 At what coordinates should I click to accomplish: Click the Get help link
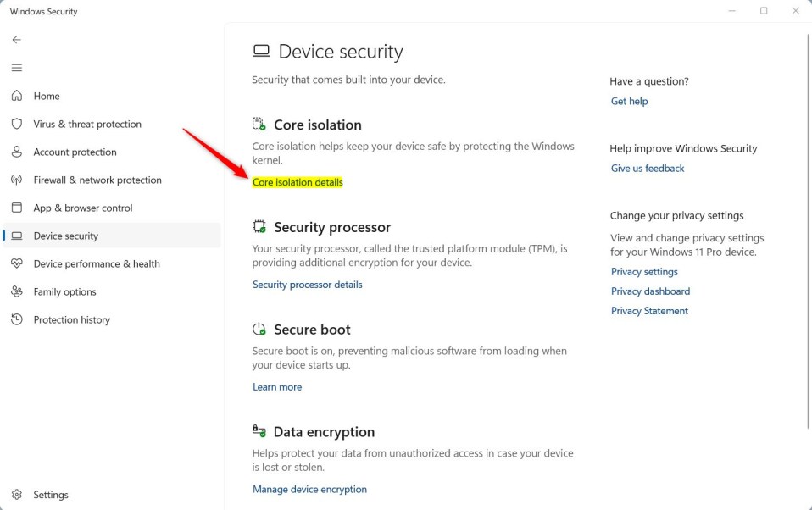(629, 102)
